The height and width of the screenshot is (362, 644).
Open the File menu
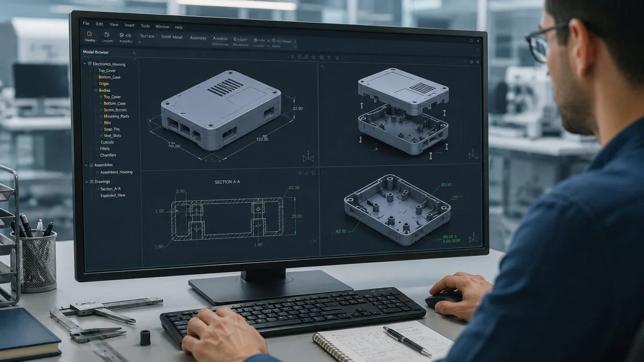(86, 24)
